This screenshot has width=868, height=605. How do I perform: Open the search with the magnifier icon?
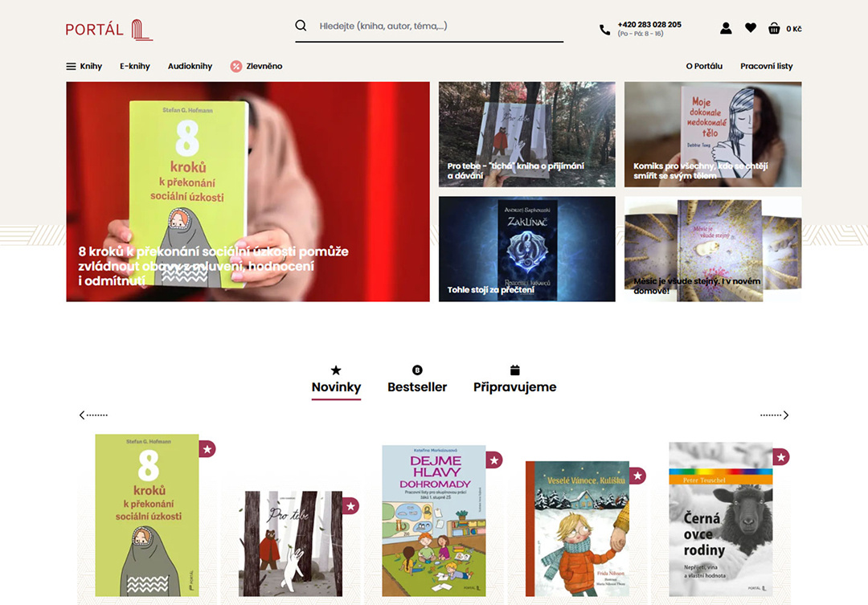pyautogui.click(x=301, y=25)
